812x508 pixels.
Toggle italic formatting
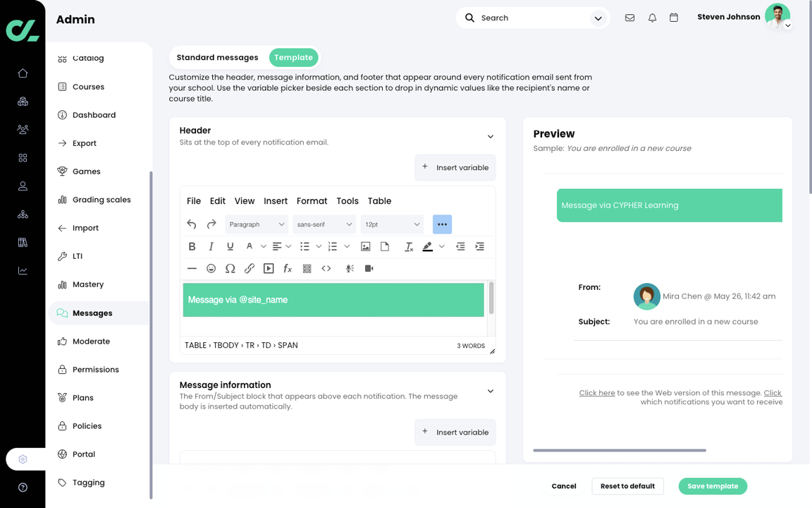coord(211,247)
